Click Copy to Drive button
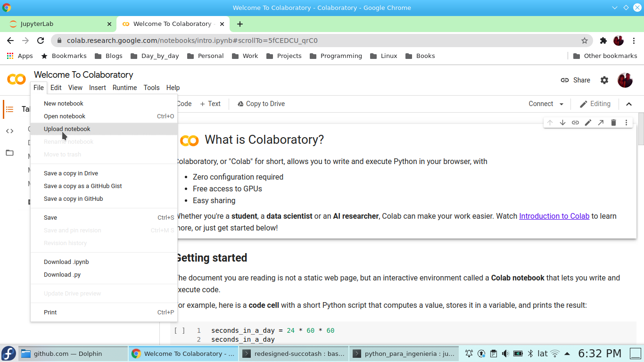Viewport: 644px width, 362px height. tap(261, 104)
